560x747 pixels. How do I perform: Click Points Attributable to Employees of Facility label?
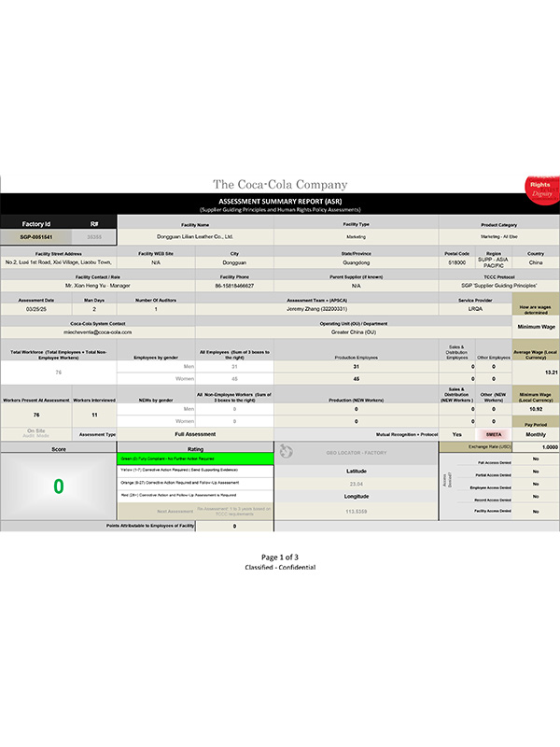coord(150,526)
